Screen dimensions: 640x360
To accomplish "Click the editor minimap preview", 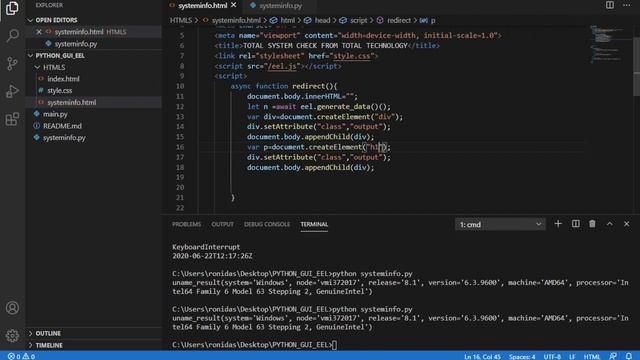I will 608,45.
